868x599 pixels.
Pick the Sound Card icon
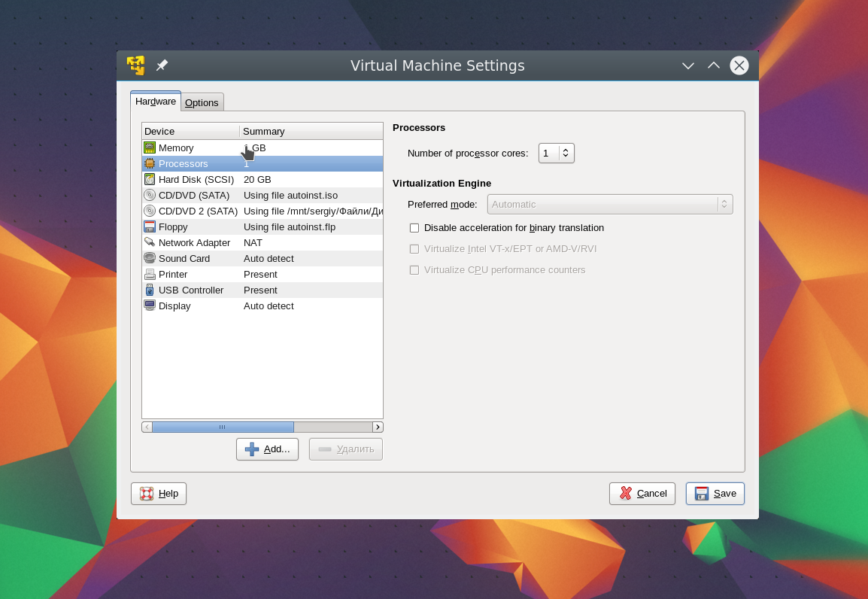point(150,259)
